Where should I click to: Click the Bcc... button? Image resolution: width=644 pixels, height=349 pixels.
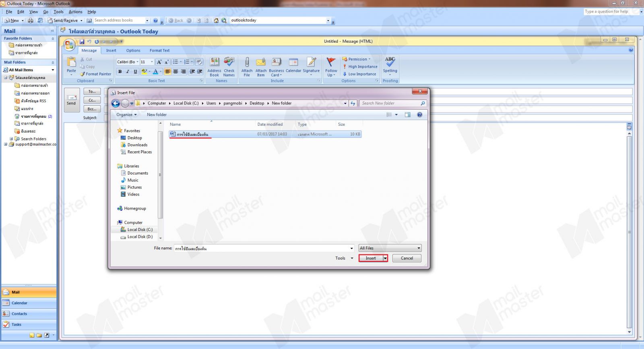92,109
